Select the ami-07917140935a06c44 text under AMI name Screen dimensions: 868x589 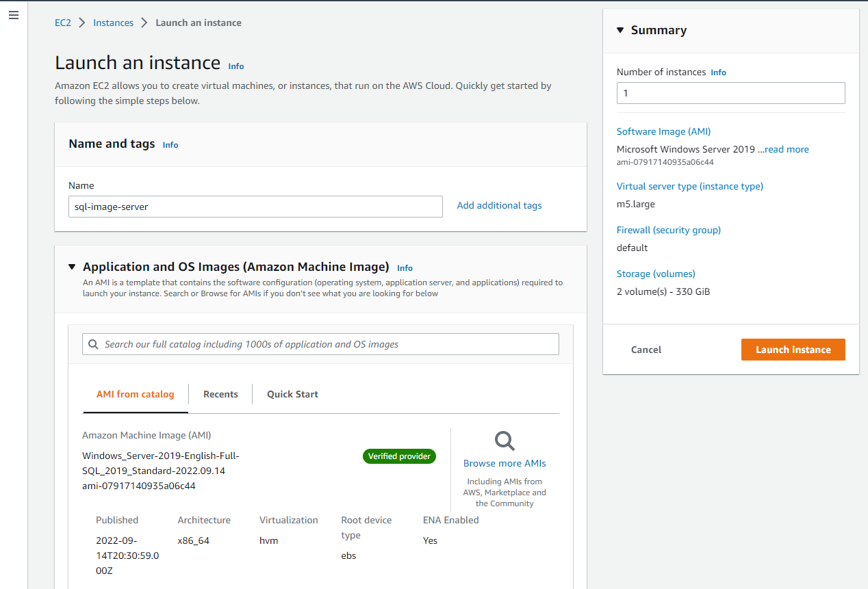coord(139,486)
